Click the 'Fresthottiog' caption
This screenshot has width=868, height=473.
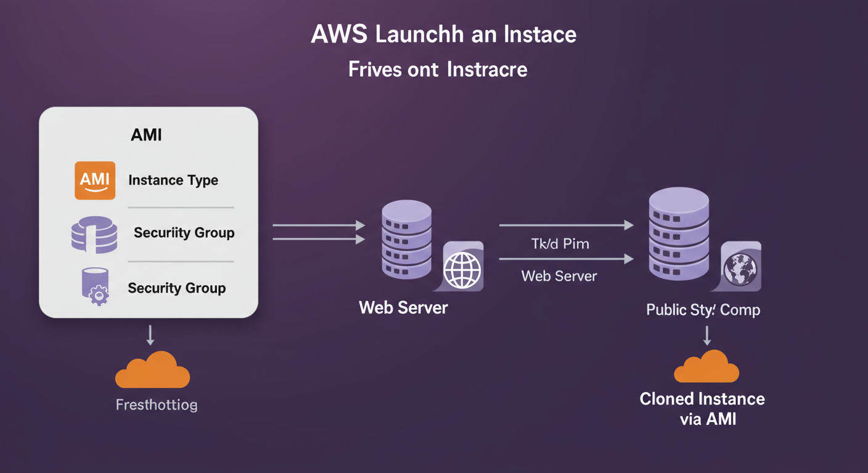point(157,405)
